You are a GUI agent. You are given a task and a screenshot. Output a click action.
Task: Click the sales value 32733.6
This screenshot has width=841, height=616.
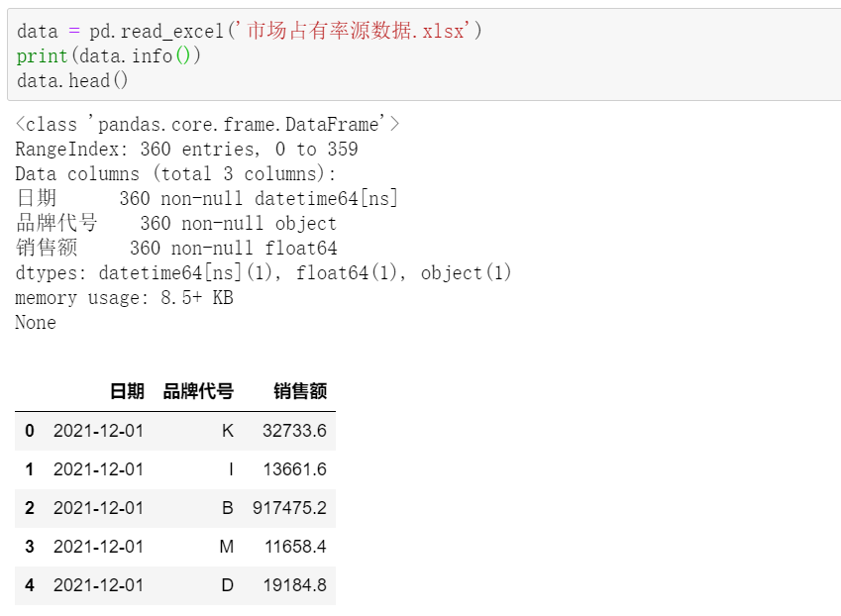point(294,431)
